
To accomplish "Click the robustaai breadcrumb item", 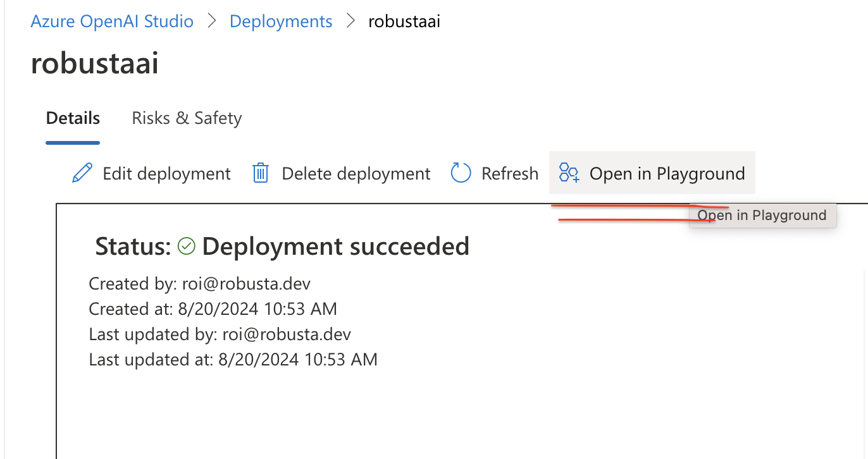I will point(404,21).
